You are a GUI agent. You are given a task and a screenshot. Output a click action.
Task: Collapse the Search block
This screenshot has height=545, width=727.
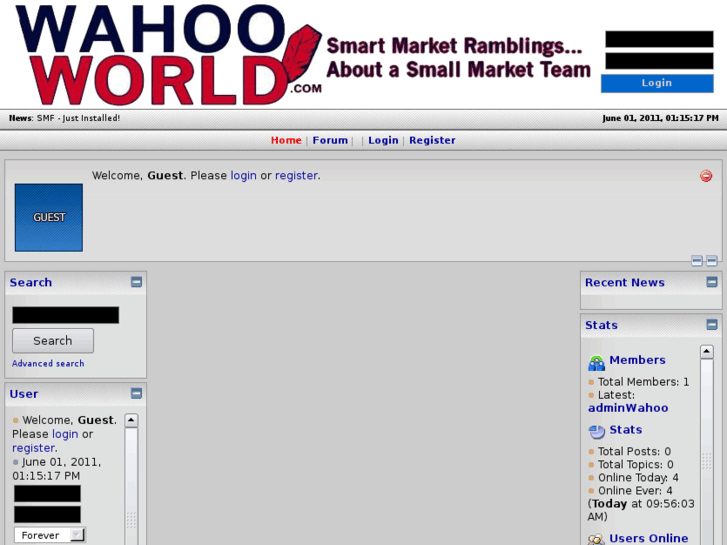136,282
